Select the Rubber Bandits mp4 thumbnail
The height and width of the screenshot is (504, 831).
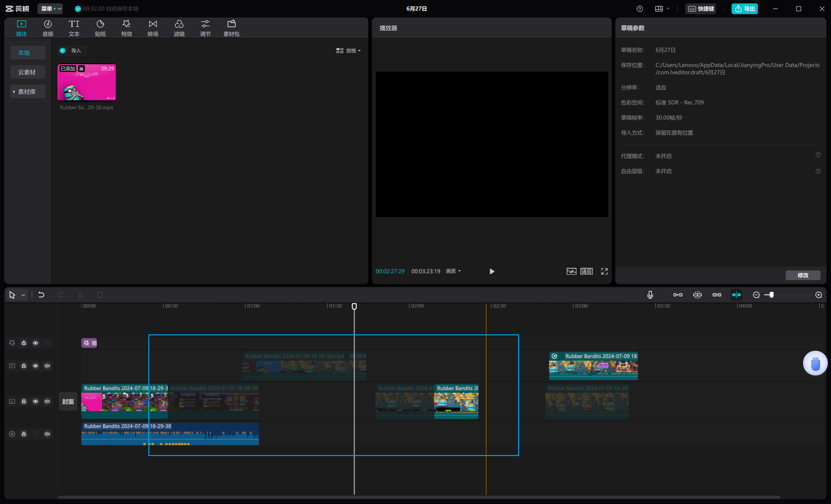click(x=87, y=82)
